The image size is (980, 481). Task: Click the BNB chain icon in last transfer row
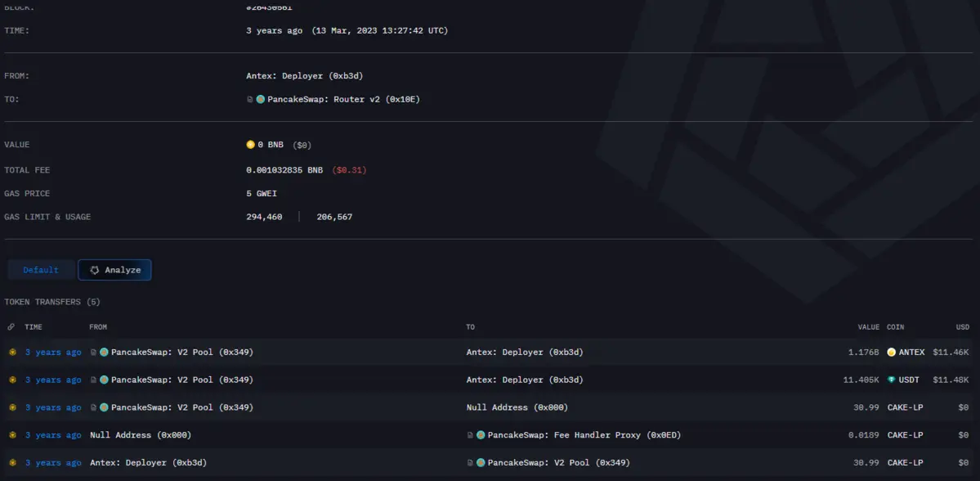tap(12, 463)
